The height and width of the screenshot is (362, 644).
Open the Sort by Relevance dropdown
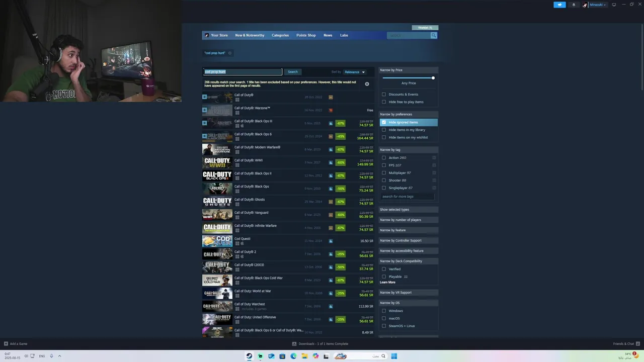tap(354, 72)
